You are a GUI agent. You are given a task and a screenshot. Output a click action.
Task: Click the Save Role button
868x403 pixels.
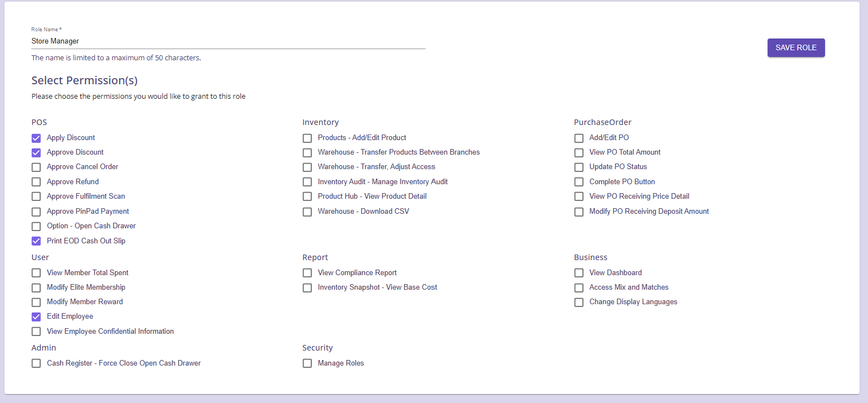(x=795, y=48)
